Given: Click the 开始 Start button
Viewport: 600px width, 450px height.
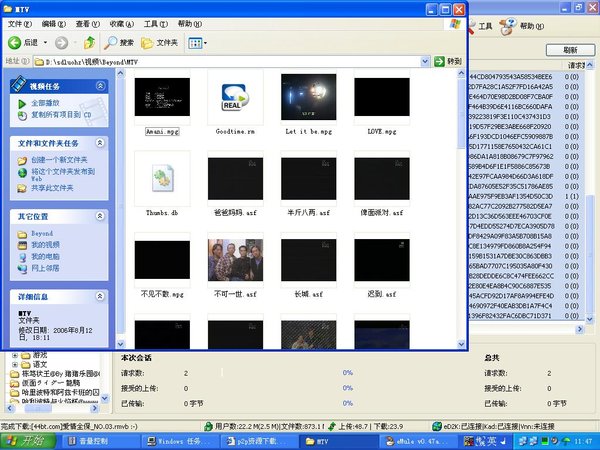Looking at the screenshot, I should [27, 441].
